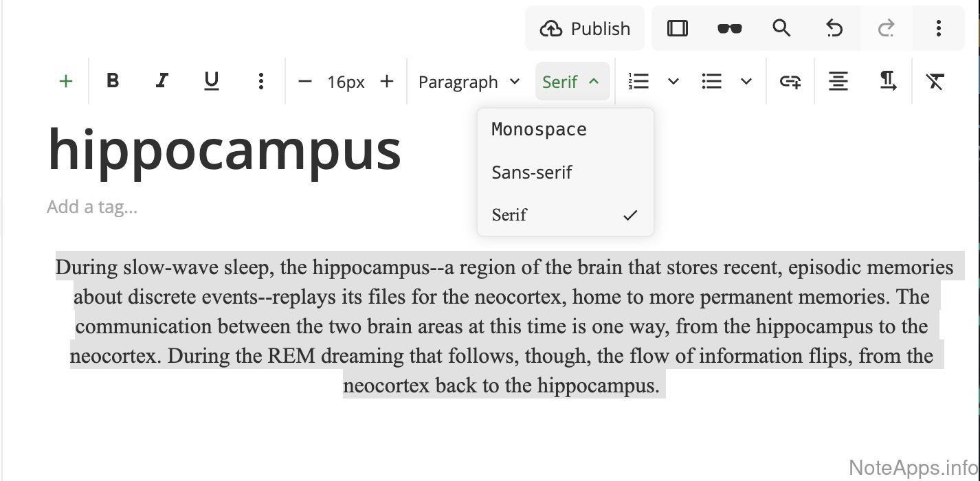Image resolution: width=980 pixels, height=481 pixels.
Task: Increase font size with plus button
Action: (x=387, y=82)
